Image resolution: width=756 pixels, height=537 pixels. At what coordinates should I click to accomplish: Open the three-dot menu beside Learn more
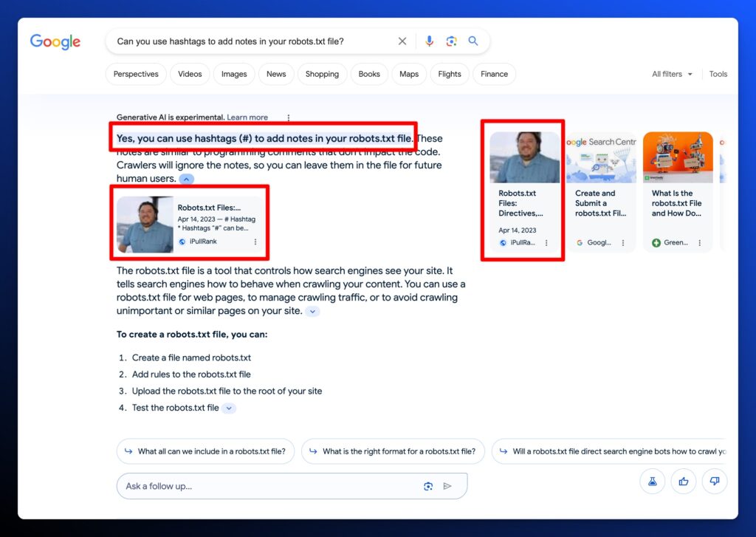point(289,117)
